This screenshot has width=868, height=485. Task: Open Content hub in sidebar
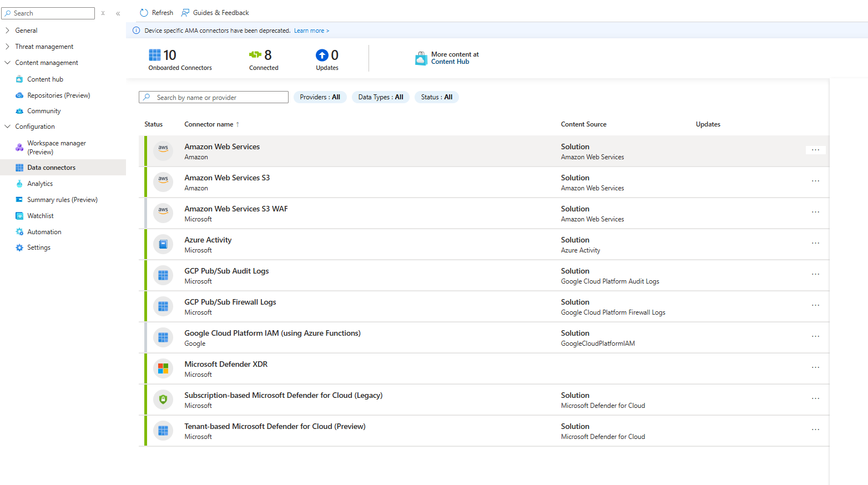[45, 79]
